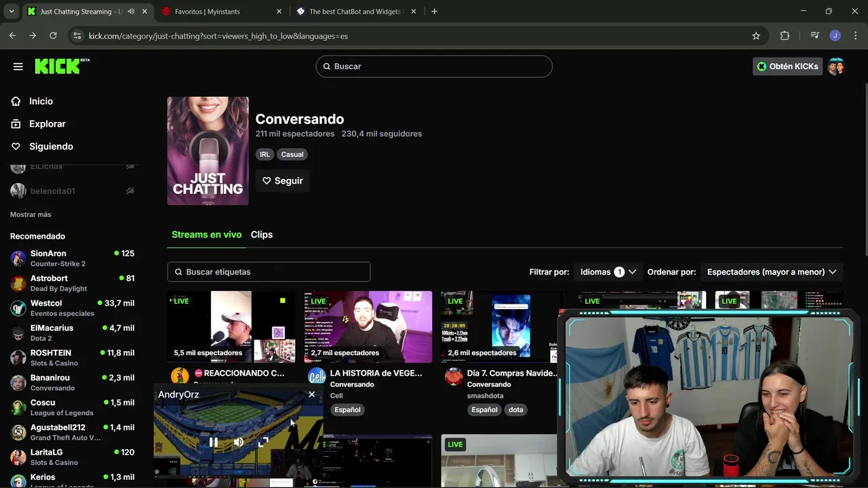Go back with browser back arrow
The height and width of the screenshot is (488, 868).
(x=12, y=36)
